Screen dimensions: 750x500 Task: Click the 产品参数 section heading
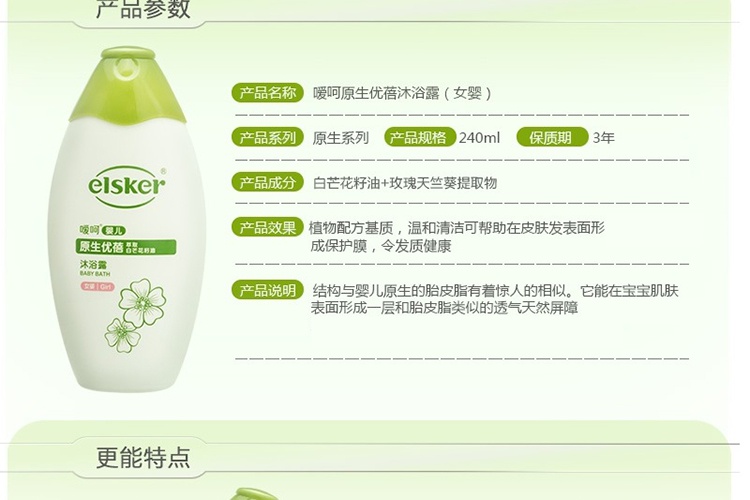click(x=143, y=9)
